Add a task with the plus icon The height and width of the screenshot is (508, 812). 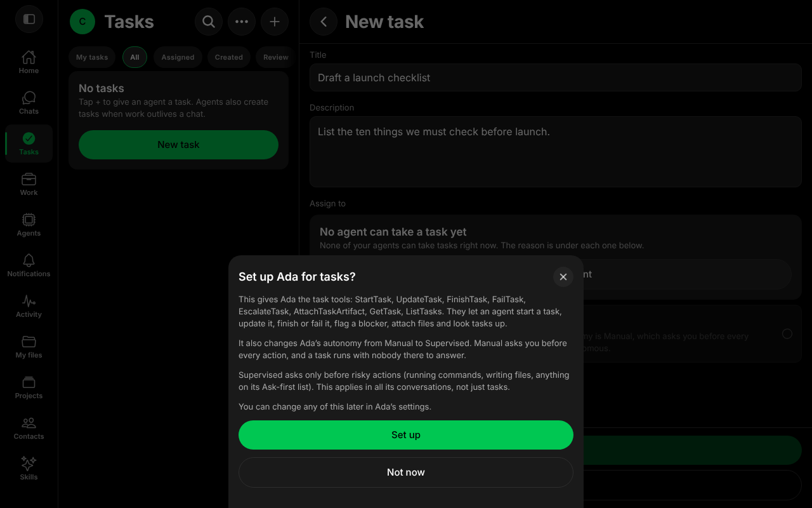tap(275, 22)
